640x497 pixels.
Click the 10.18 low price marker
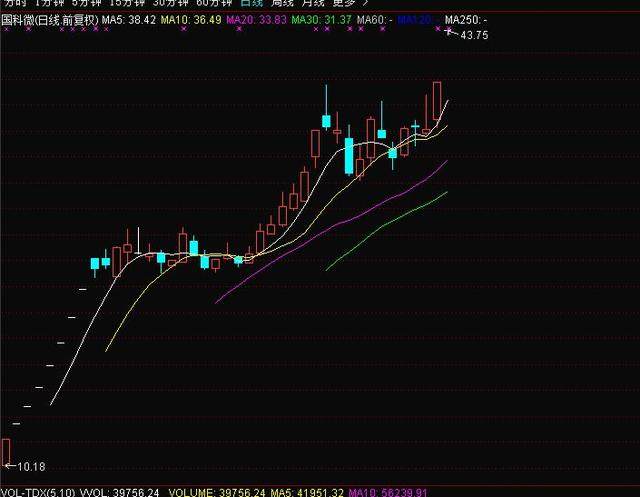pos(31,467)
